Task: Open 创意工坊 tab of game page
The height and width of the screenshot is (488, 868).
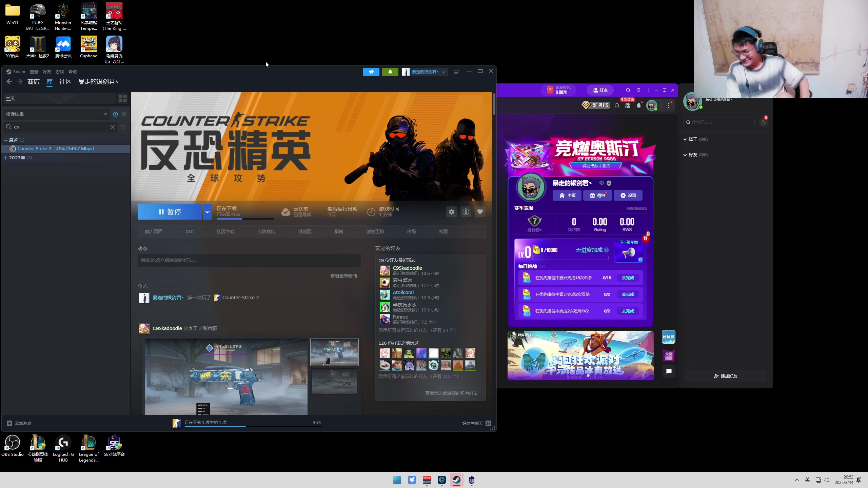Action: click(375, 232)
